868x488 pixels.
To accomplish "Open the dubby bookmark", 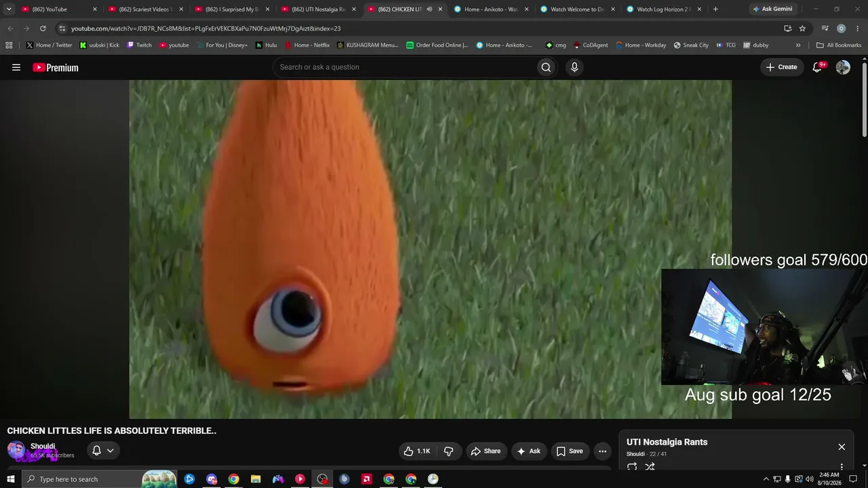I will (755, 45).
